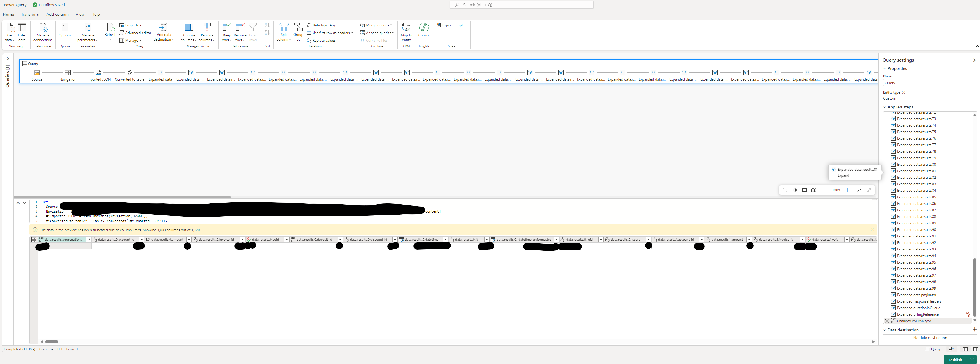Click the Keep rows icon
980x364 pixels.
click(x=227, y=27)
